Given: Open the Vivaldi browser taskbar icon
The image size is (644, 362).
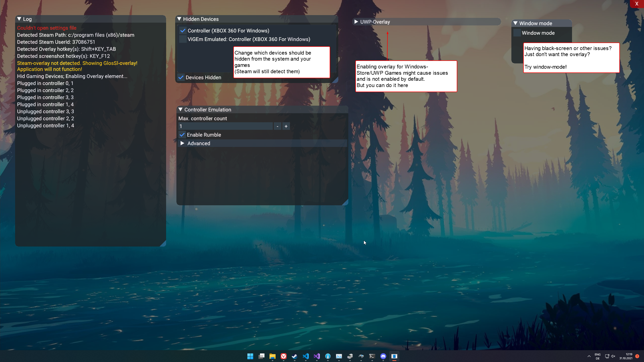Looking at the screenshot, I should [x=284, y=356].
